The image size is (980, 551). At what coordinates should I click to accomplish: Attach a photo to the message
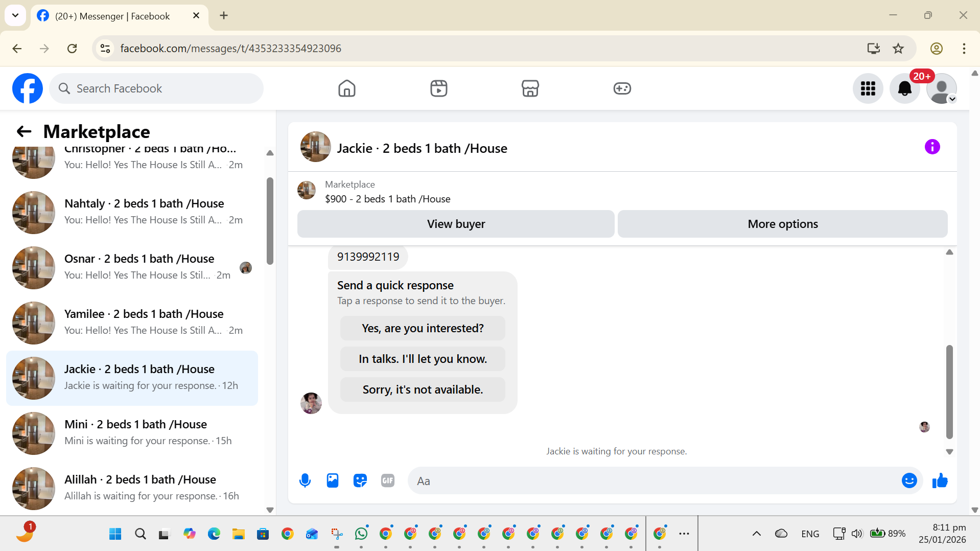(x=333, y=480)
